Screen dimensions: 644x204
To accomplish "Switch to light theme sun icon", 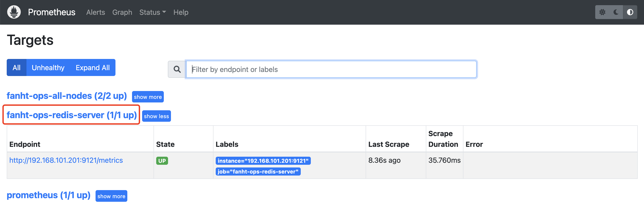I will (602, 12).
